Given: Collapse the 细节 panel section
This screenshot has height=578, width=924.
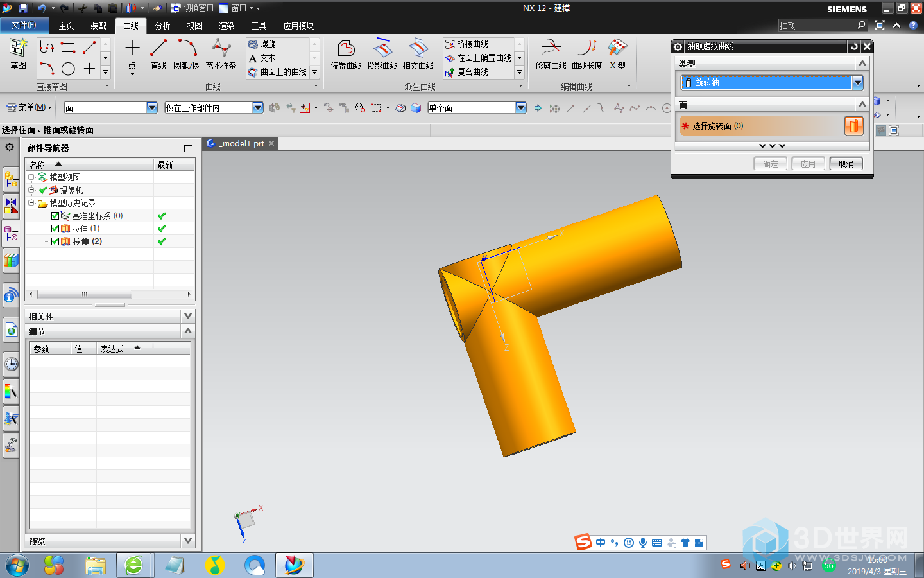Looking at the screenshot, I should coord(188,331).
